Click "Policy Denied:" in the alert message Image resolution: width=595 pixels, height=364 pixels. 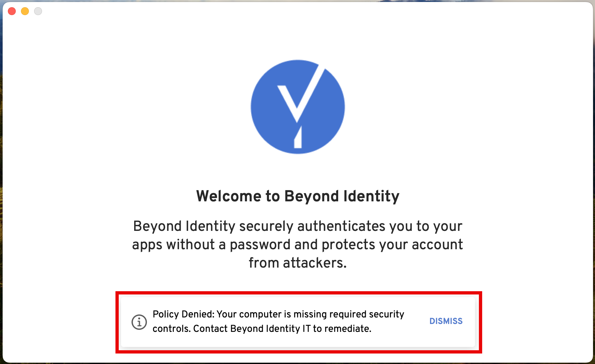(x=183, y=314)
